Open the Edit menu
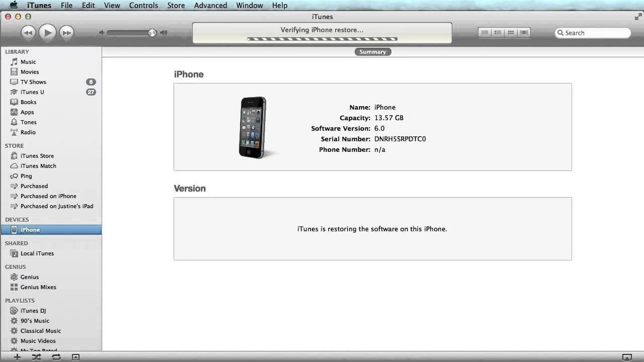The width and height of the screenshot is (644, 362). (x=89, y=5)
